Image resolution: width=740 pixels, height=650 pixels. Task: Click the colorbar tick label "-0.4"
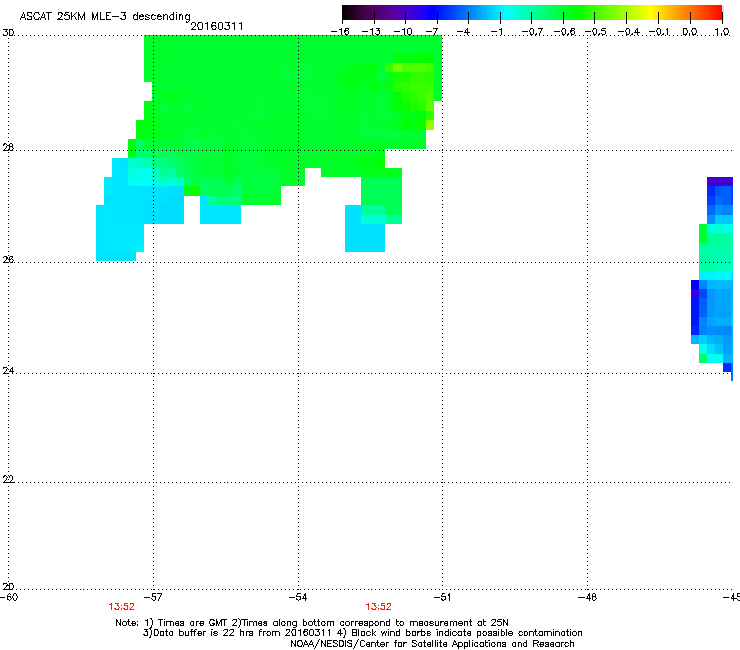tap(628, 32)
